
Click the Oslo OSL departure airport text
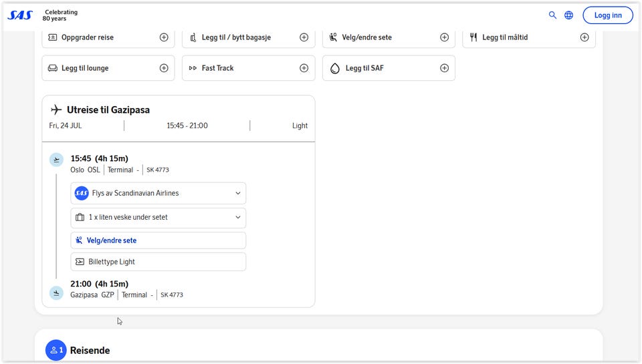tap(85, 170)
